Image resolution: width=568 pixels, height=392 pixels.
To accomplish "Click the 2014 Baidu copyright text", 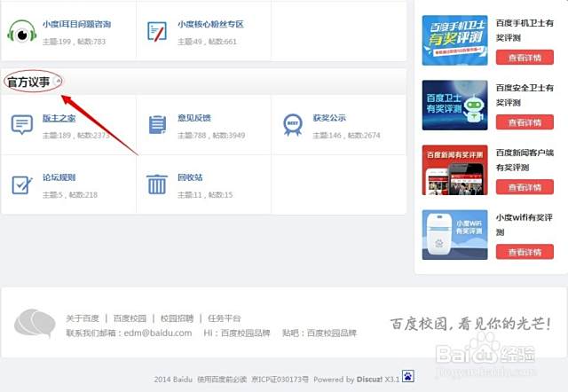I will pos(173,380).
